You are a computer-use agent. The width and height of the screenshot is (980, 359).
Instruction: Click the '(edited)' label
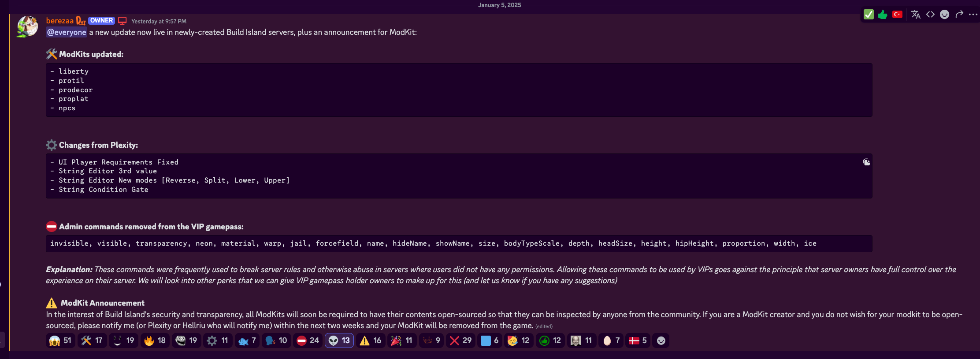click(x=544, y=326)
